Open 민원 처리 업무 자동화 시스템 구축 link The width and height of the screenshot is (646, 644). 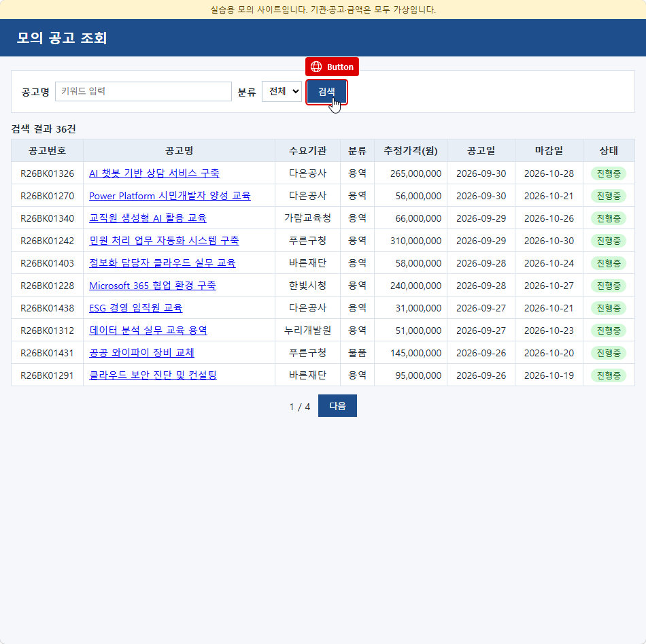pyautogui.click(x=164, y=241)
